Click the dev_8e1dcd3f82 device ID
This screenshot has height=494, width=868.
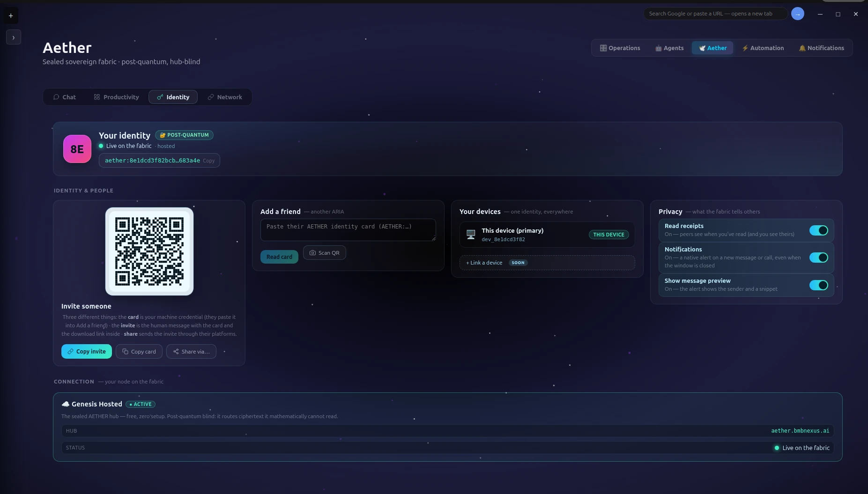coord(503,239)
